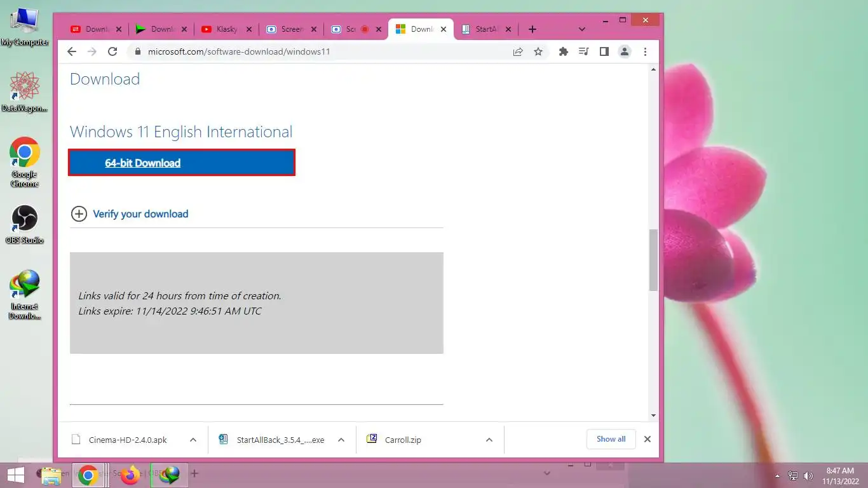Image resolution: width=868 pixels, height=488 pixels.
Task: Show hidden tray icons arrow
Action: 777,475
